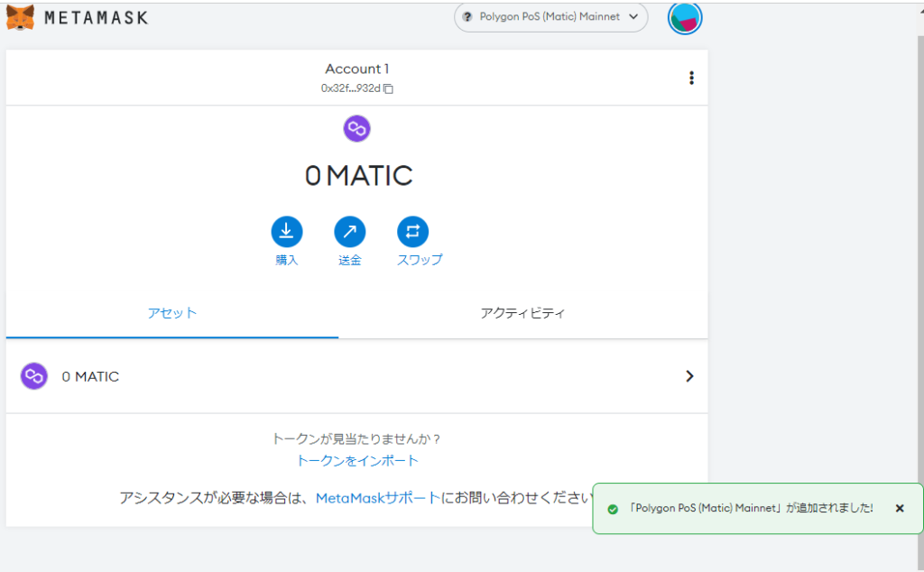Open the MetaMaskサポート link
The height and width of the screenshot is (572, 924).
(x=378, y=498)
